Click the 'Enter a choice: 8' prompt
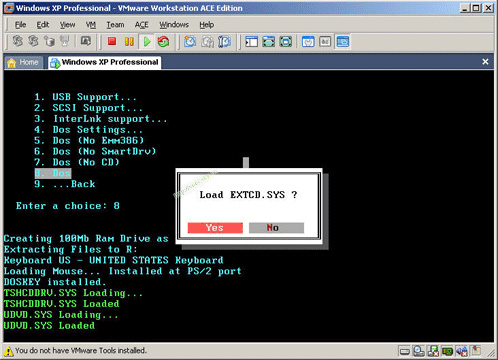The image size is (498, 360). click(x=68, y=206)
